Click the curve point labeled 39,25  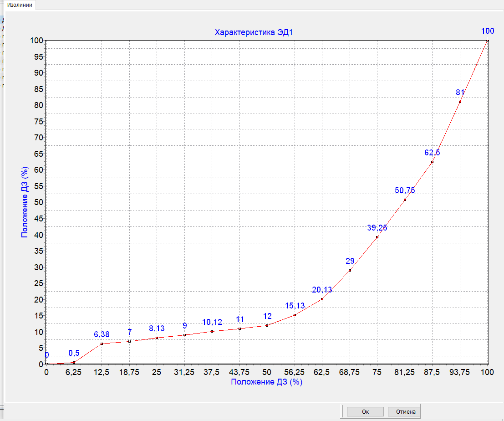point(377,237)
